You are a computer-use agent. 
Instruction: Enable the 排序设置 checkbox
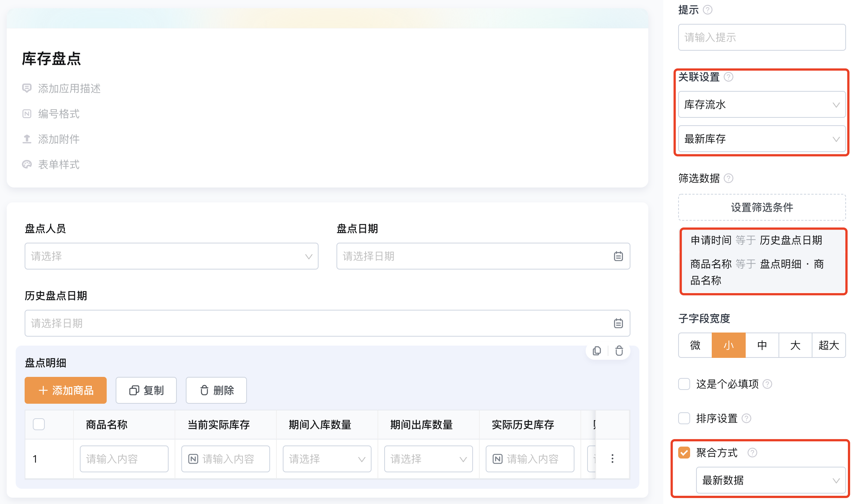684,418
